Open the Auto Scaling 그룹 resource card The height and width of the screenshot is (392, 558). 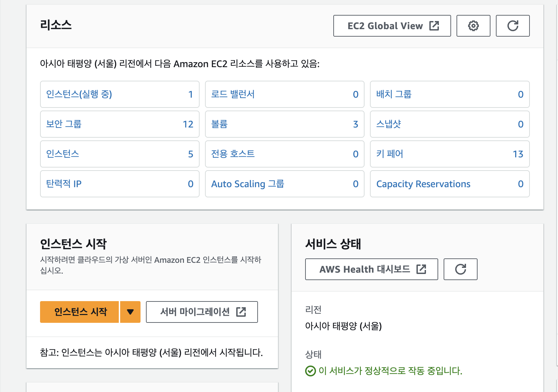point(285,184)
